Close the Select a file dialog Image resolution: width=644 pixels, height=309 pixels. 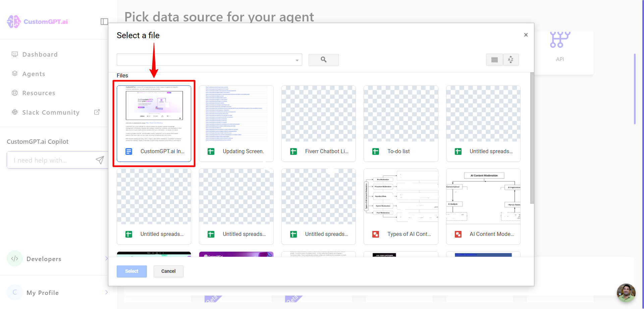click(526, 35)
